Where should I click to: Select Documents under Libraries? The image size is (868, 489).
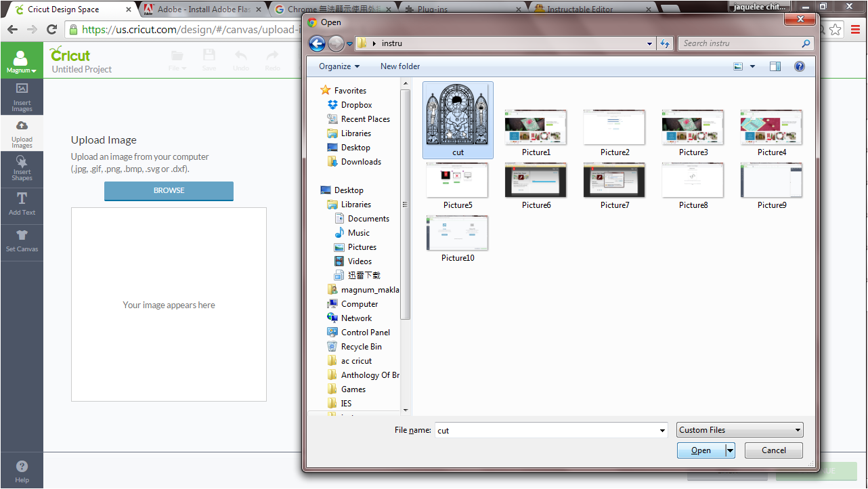368,219
